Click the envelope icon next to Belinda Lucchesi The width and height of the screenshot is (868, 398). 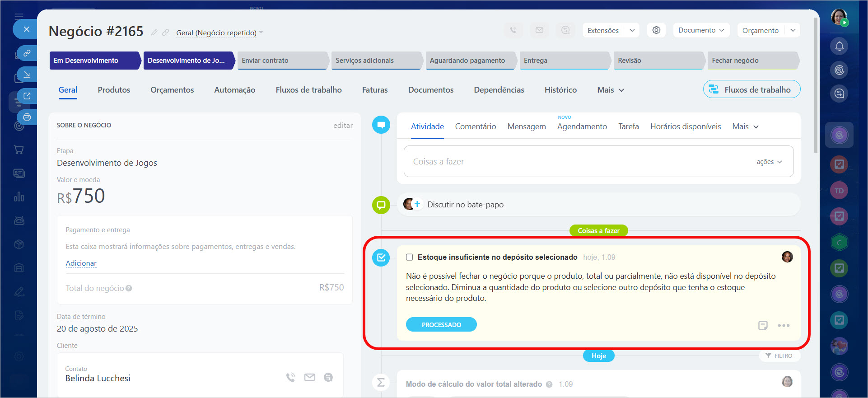click(x=309, y=377)
